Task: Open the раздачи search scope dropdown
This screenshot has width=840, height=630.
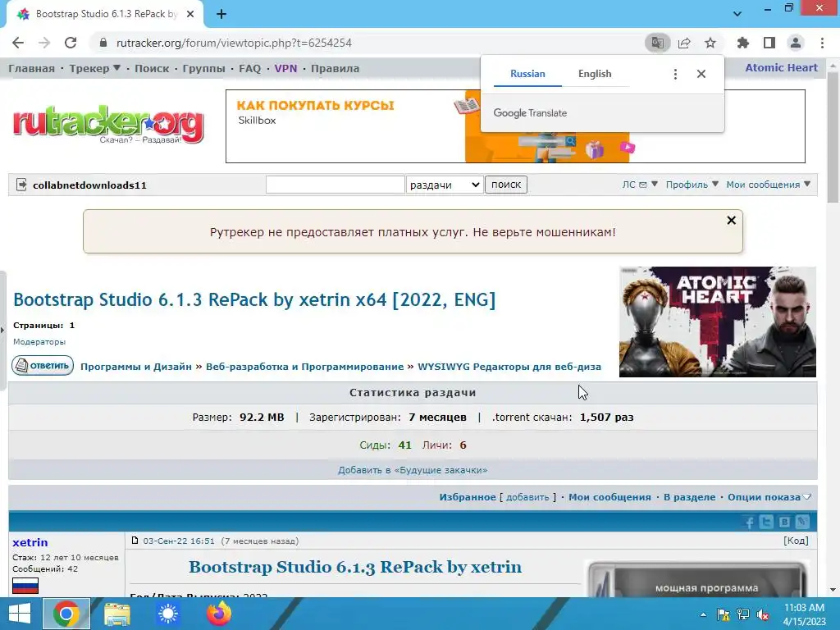Action: 445,185
